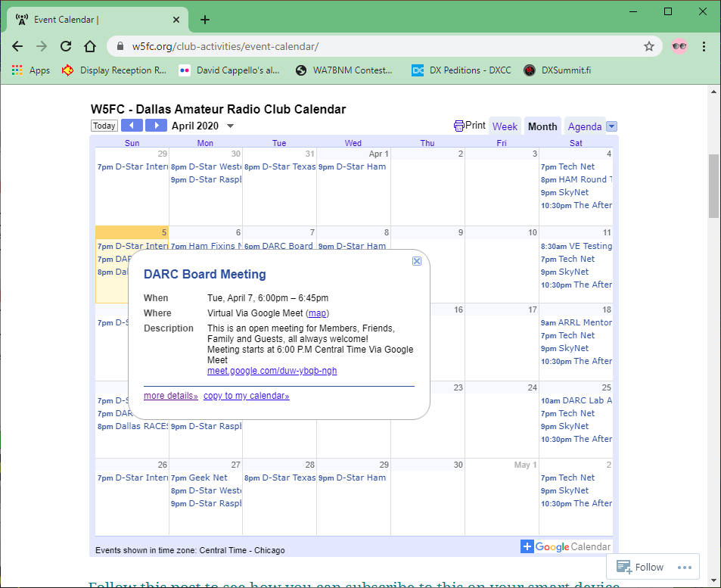The image size is (721, 588).
Task: Reload the page with the refresh icon
Action: pyautogui.click(x=66, y=46)
